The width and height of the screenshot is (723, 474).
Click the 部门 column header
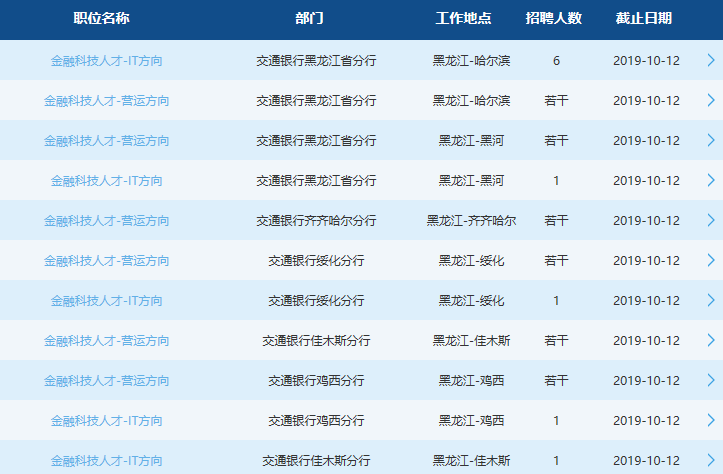[x=309, y=18]
